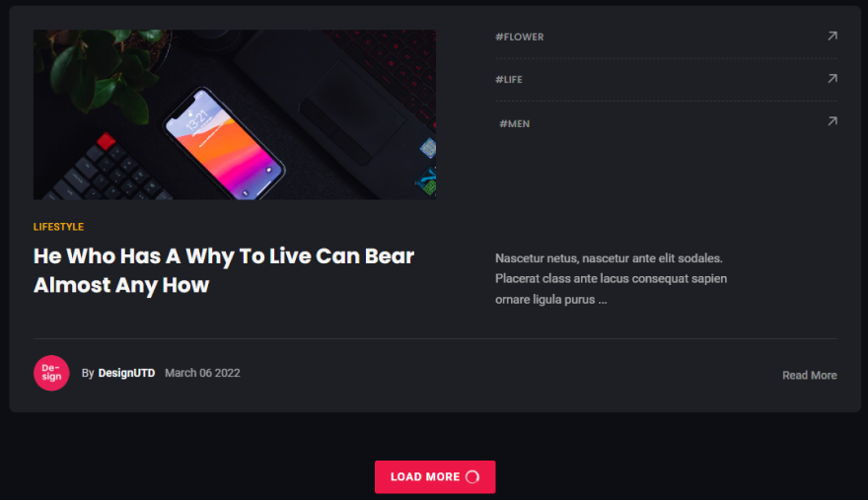Open the #LIFE tag link
868x500 pixels.
(x=509, y=80)
